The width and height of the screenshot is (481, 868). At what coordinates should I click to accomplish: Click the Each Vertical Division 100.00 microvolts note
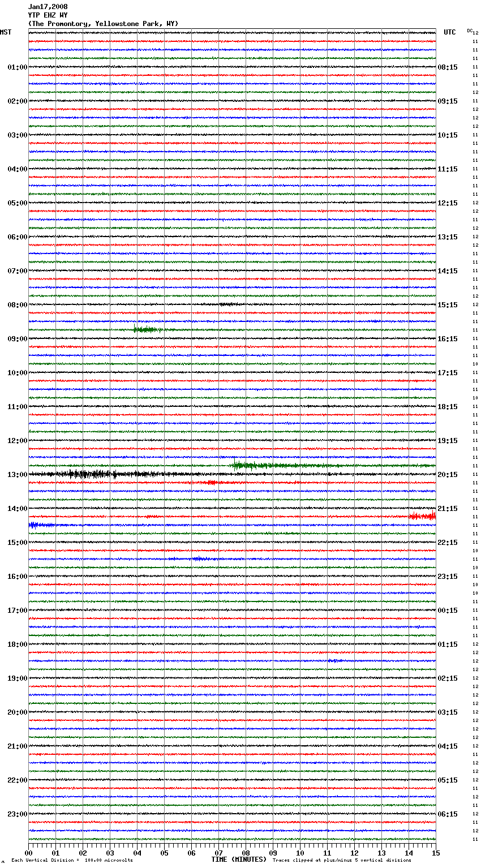[x=72, y=860]
